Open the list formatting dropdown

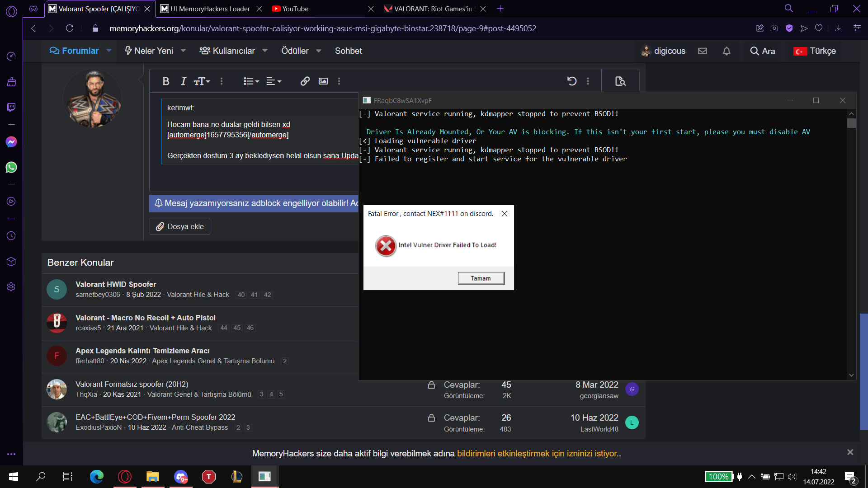(x=251, y=81)
